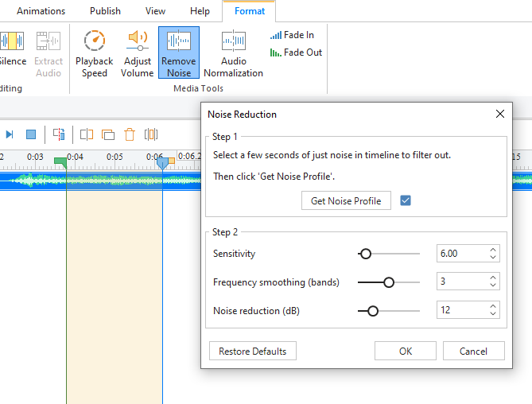
Task: Switch to the Animations tab
Action: (41, 11)
